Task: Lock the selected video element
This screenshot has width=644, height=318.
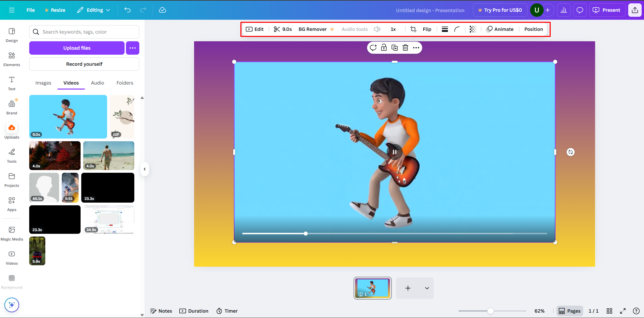Action: coord(384,48)
